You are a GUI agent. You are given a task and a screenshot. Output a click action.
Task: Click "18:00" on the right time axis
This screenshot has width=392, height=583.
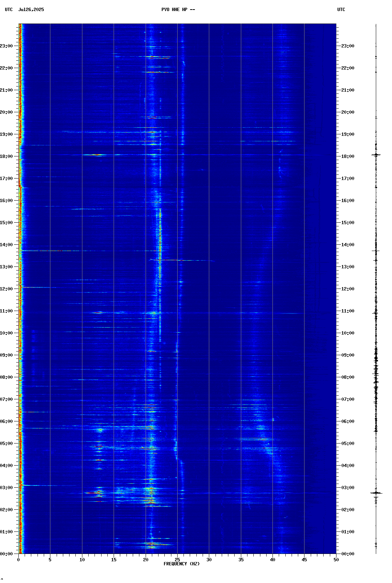click(x=348, y=156)
